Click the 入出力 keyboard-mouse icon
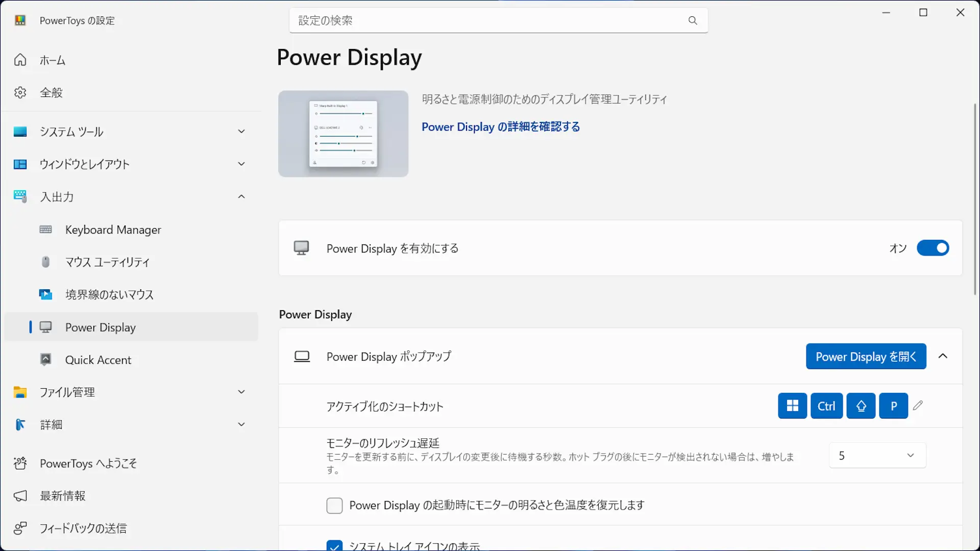Image resolution: width=980 pixels, height=551 pixels. click(20, 196)
